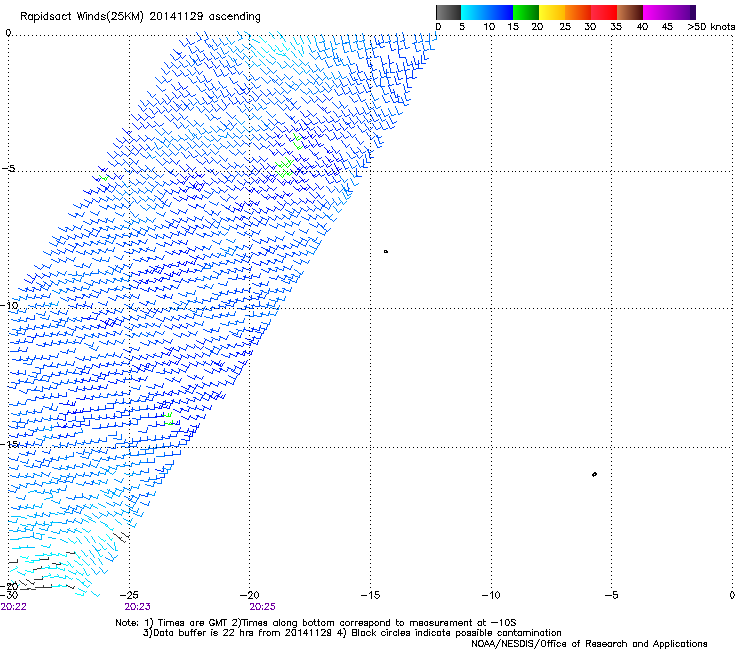Click the purple time label '20:23'
740x650 pixels.
pyautogui.click(x=137, y=607)
